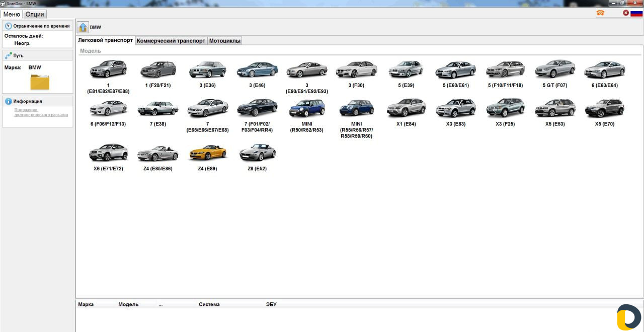The width and height of the screenshot is (644, 332).
Task: Click the BMW breadcrumb label beside the home icon
Action: coord(96,27)
